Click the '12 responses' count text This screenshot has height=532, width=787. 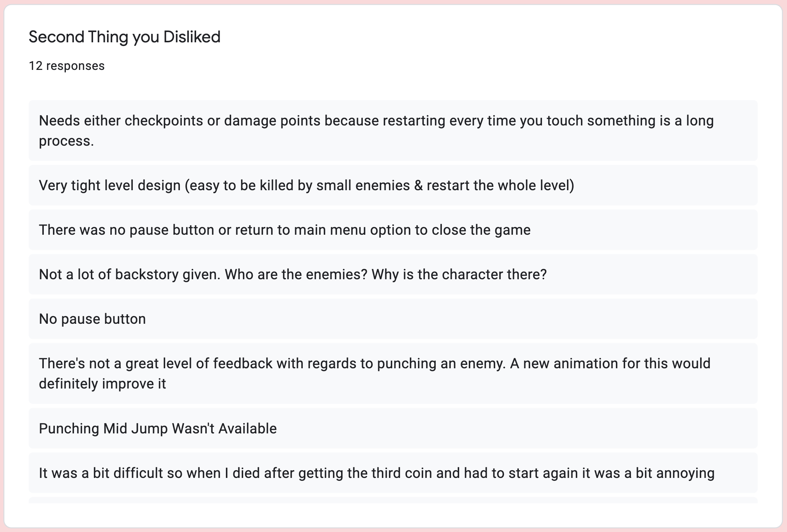pos(67,66)
